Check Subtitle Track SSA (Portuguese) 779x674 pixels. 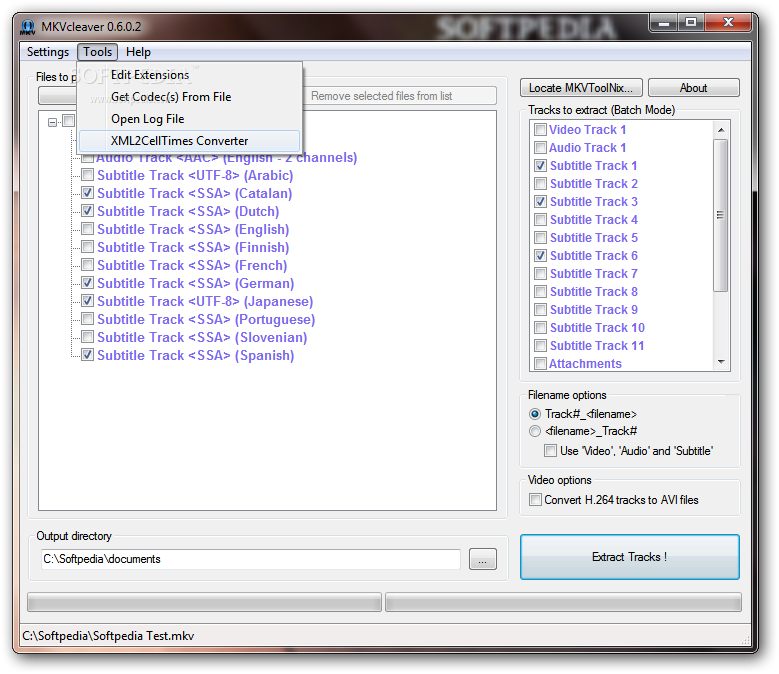[87, 318]
